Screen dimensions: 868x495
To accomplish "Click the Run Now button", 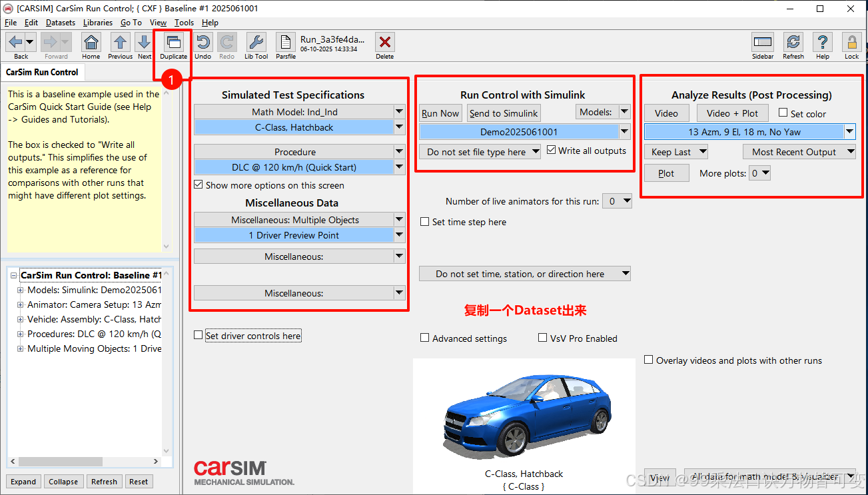I will pyautogui.click(x=440, y=113).
